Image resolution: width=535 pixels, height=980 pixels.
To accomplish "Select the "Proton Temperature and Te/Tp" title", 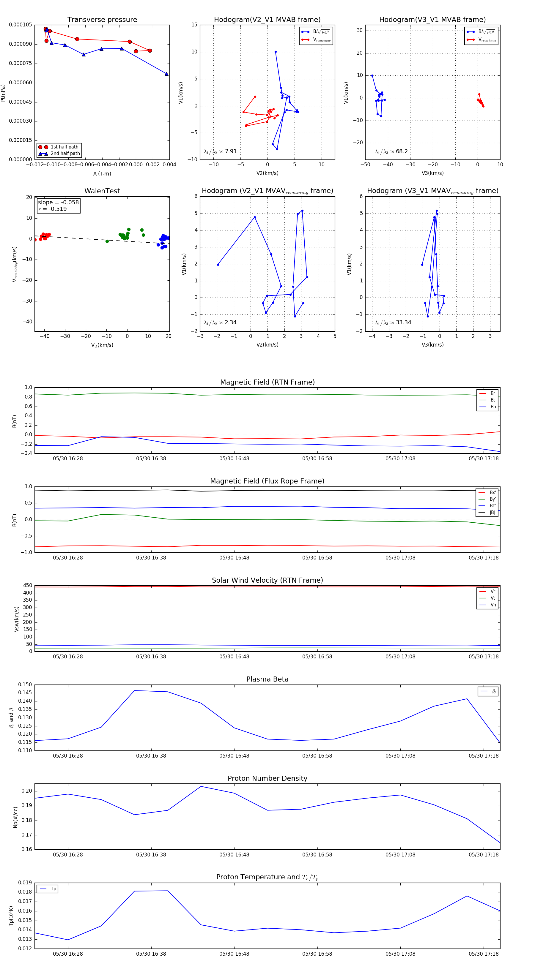I will coord(267,877).
